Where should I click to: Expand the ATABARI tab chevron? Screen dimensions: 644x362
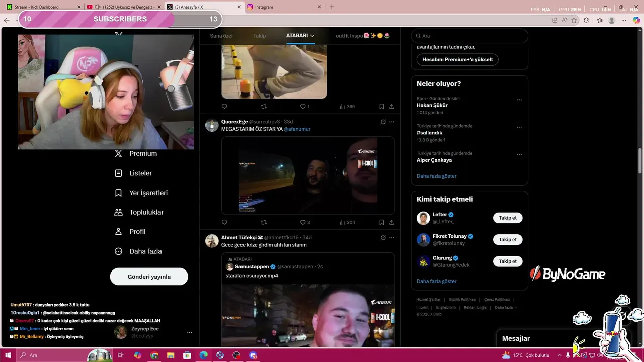click(x=312, y=36)
